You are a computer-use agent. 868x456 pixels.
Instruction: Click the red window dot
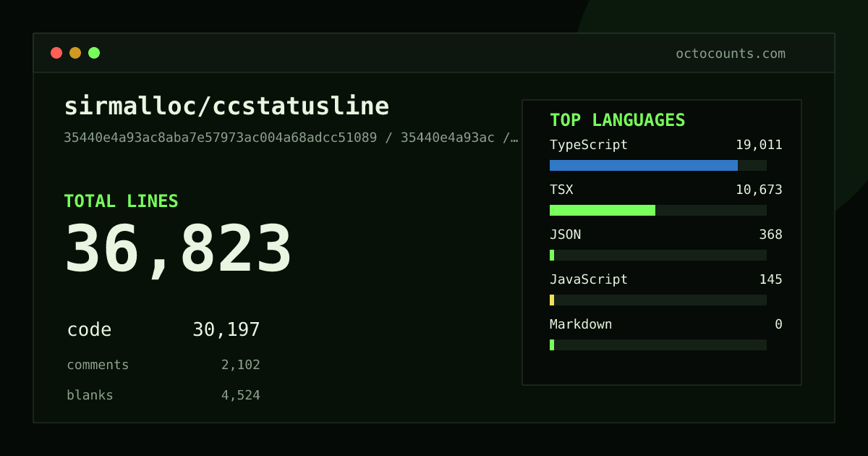pos(56,53)
